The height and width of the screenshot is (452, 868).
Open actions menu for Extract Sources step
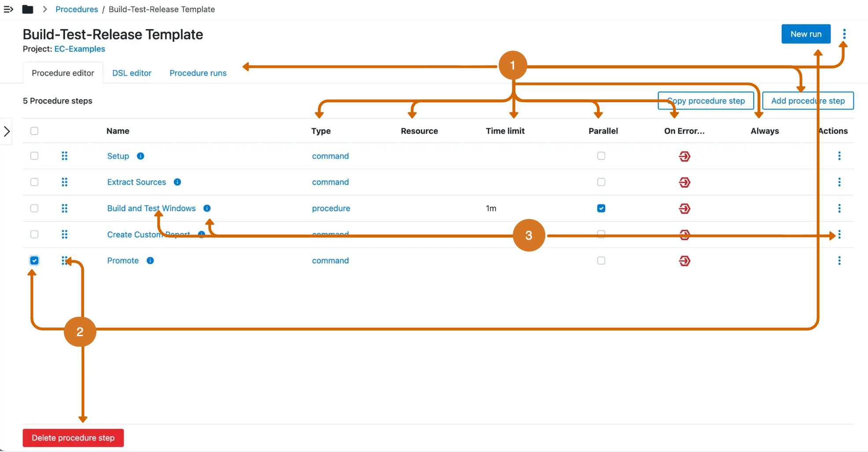click(839, 182)
